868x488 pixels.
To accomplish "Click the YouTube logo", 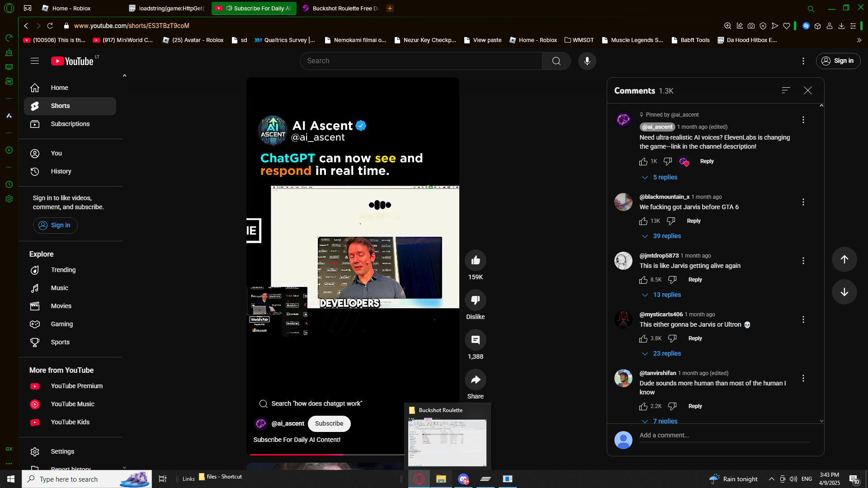I will 72,61.
